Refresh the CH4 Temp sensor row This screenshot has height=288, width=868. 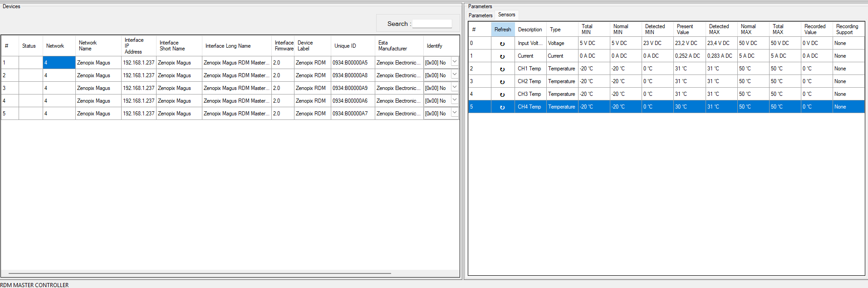(502, 107)
